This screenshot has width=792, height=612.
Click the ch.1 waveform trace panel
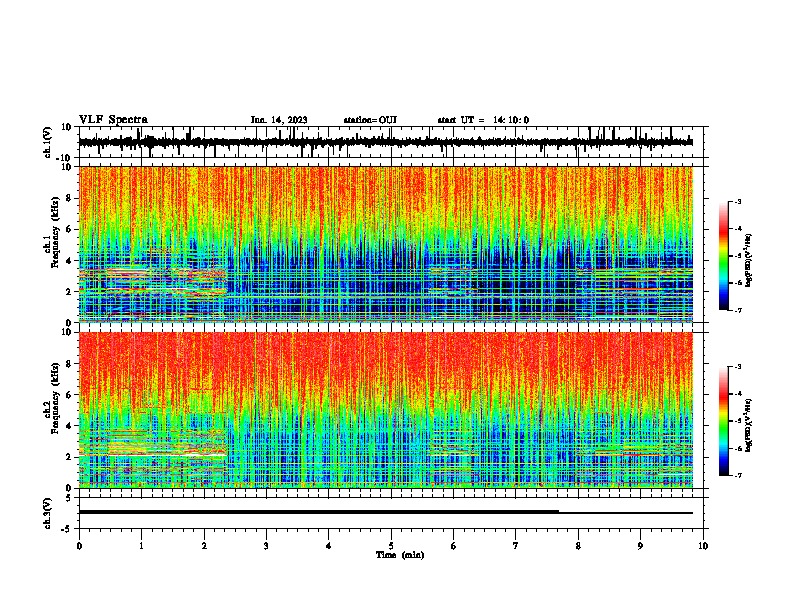click(x=391, y=142)
